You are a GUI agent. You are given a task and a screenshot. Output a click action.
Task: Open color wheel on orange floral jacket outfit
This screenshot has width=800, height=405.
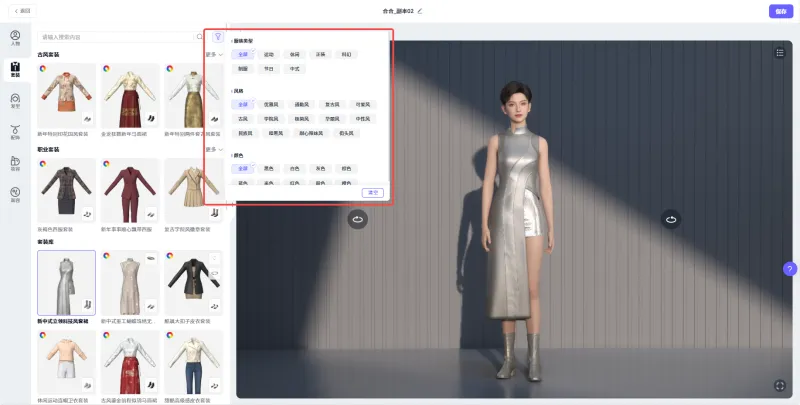[43, 68]
